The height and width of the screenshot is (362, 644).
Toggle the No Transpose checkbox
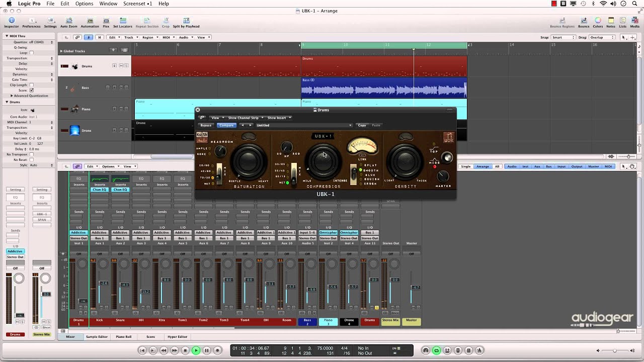click(31, 154)
